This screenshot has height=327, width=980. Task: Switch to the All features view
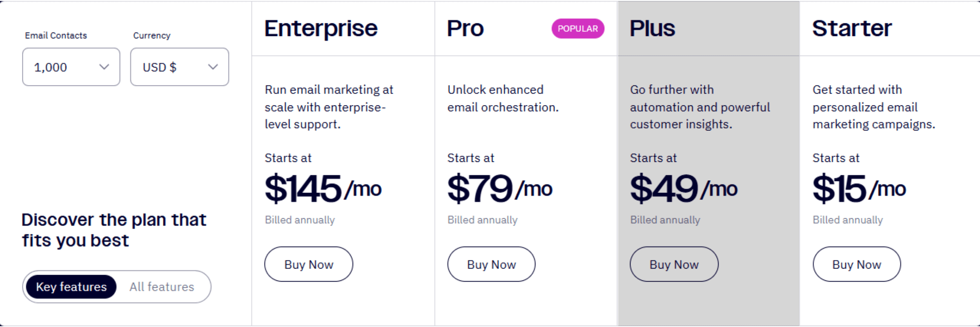coord(161,287)
